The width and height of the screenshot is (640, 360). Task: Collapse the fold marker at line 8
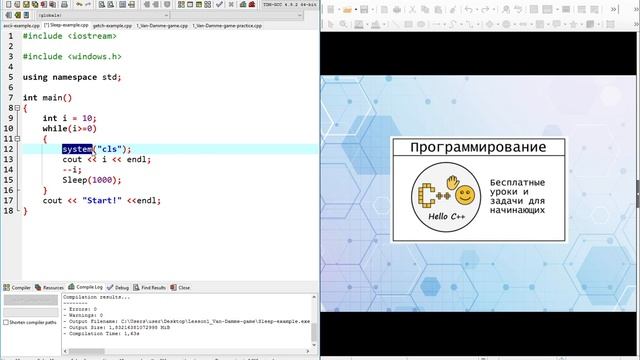click(17, 108)
